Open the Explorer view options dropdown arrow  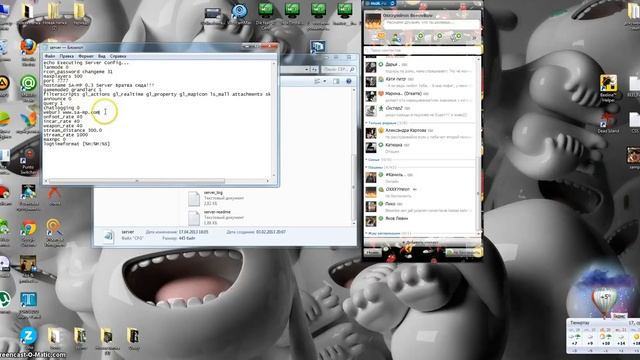pos(325,81)
